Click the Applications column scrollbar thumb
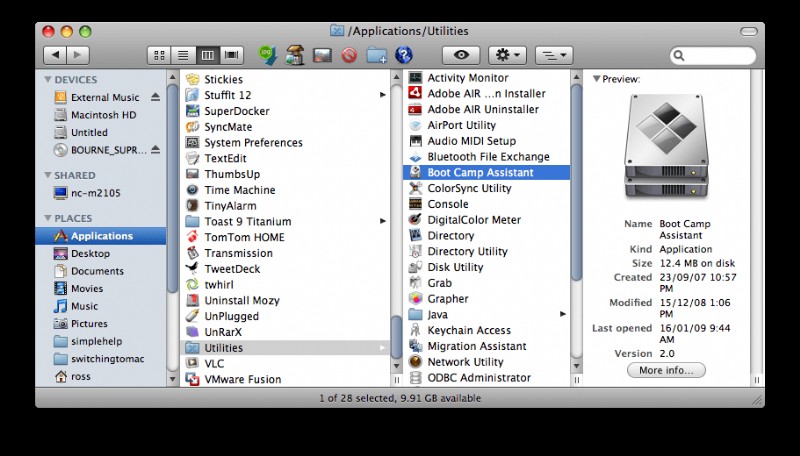The width and height of the screenshot is (800, 456). [396, 336]
